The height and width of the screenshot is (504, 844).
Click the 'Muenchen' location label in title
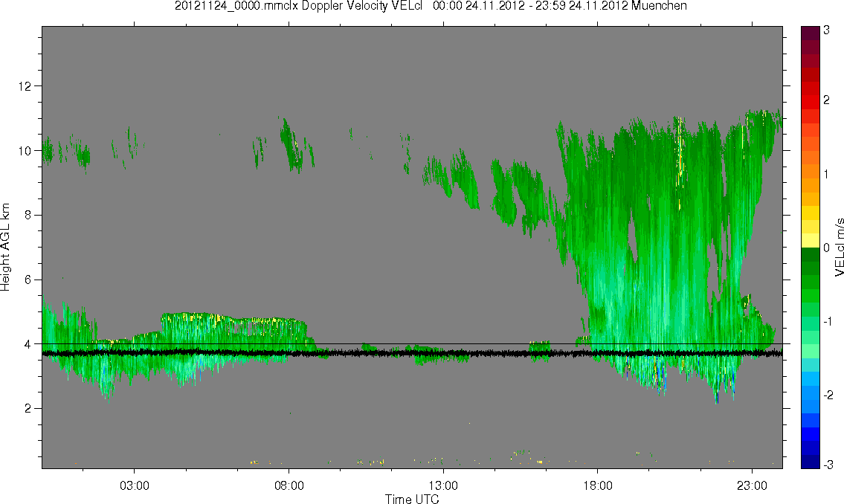[x=659, y=6]
